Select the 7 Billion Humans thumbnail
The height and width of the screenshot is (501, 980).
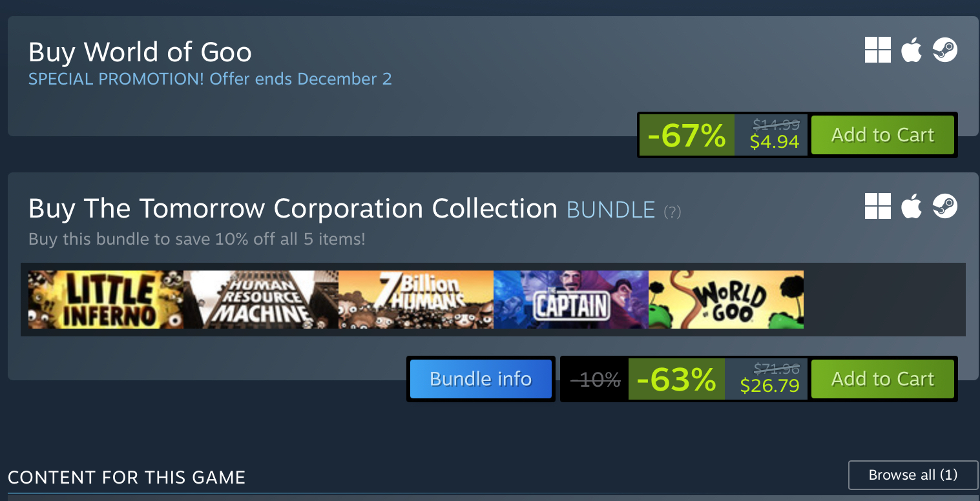[x=416, y=300]
